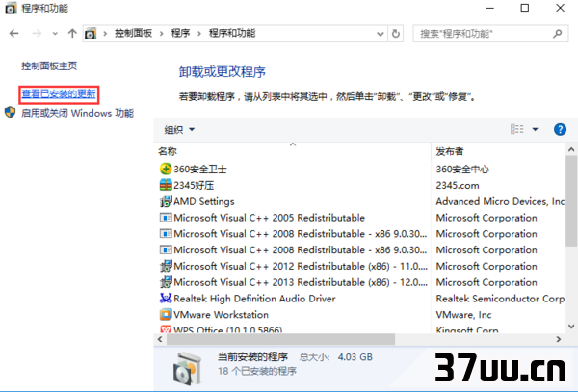Click the vertical scrollbar up arrow
This screenshot has height=392, width=578.
tap(571, 149)
